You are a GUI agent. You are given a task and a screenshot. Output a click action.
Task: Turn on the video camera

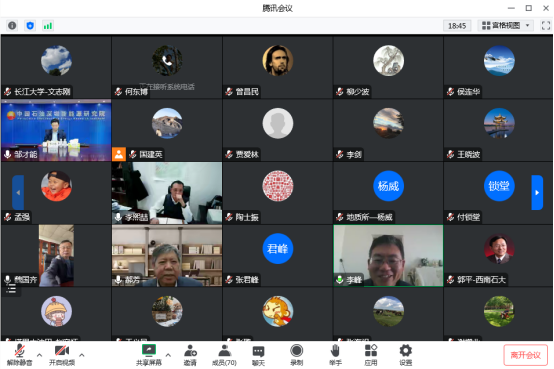[62, 355]
